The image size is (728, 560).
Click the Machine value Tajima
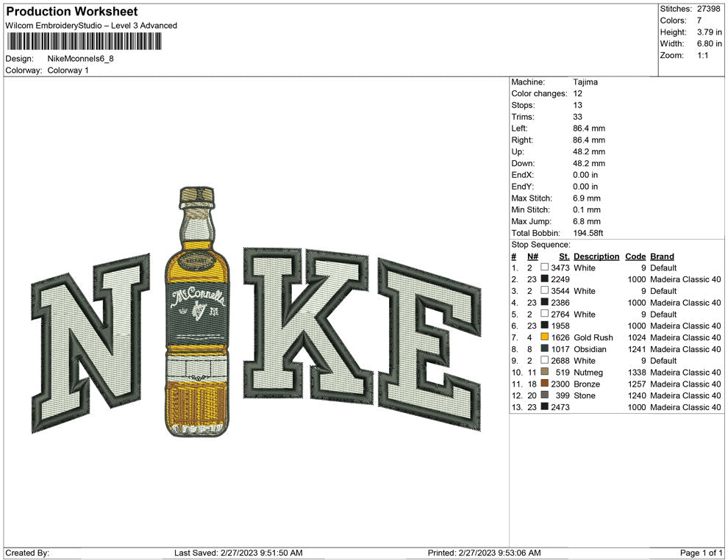pos(585,82)
